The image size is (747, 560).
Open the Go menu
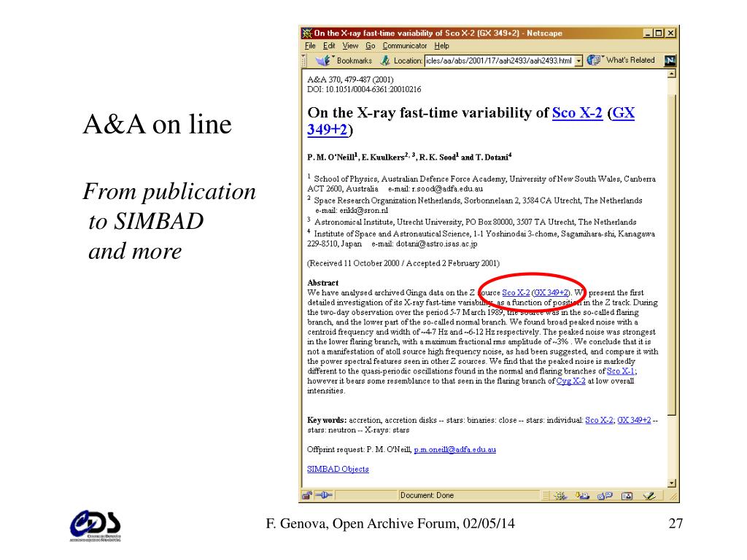[370, 46]
